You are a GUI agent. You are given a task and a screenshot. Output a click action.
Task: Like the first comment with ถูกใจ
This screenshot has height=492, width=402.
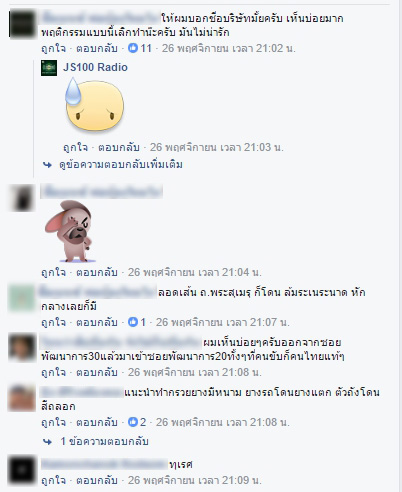tap(53, 48)
